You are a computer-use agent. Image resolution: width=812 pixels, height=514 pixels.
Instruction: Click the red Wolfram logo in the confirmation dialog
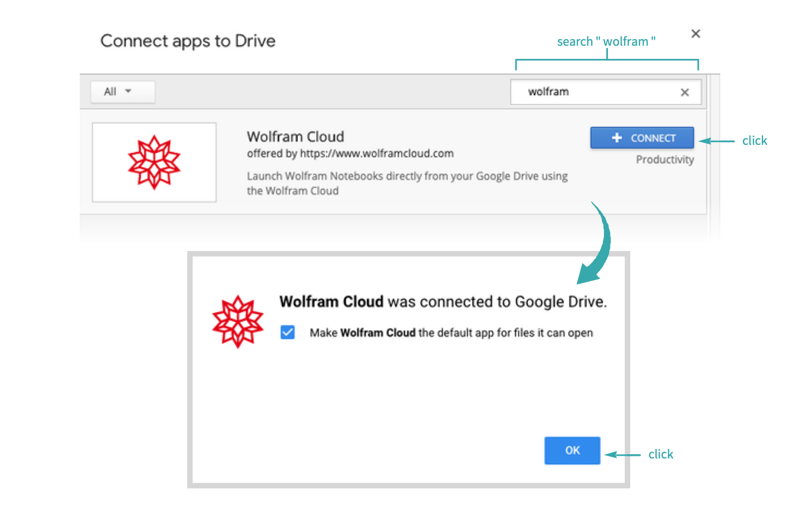(x=238, y=321)
